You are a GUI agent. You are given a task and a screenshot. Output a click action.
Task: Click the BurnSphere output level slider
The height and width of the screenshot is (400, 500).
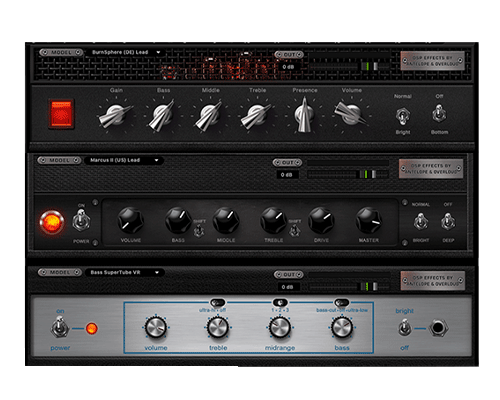click(349, 66)
